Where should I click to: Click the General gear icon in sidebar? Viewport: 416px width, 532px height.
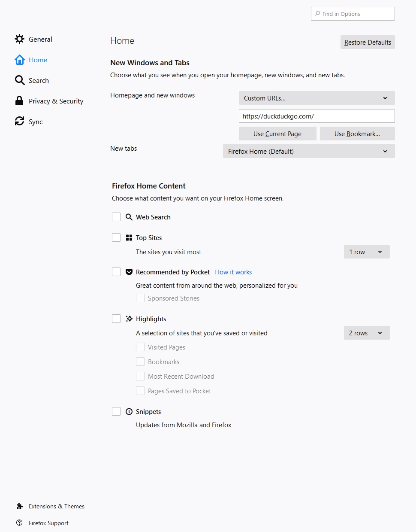[19, 39]
